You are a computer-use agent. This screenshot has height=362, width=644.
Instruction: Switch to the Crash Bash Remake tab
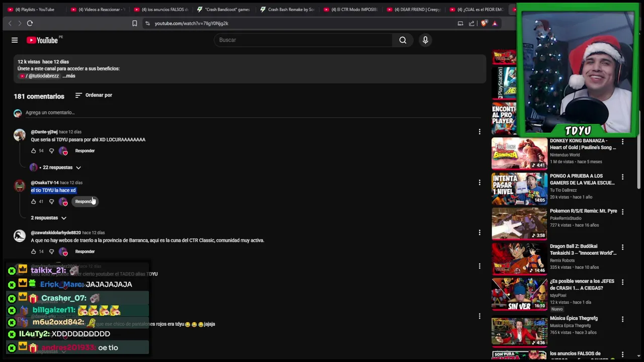point(288,10)
